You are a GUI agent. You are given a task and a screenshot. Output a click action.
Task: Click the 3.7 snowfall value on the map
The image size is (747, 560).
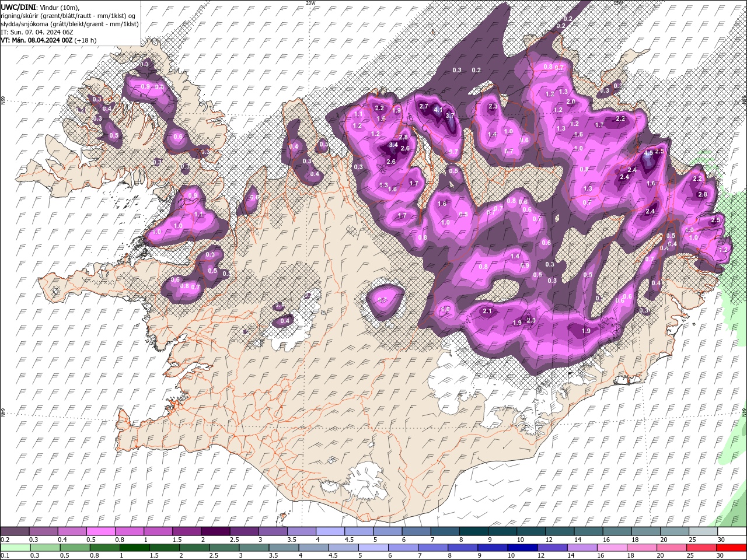(x=450, y=116)
